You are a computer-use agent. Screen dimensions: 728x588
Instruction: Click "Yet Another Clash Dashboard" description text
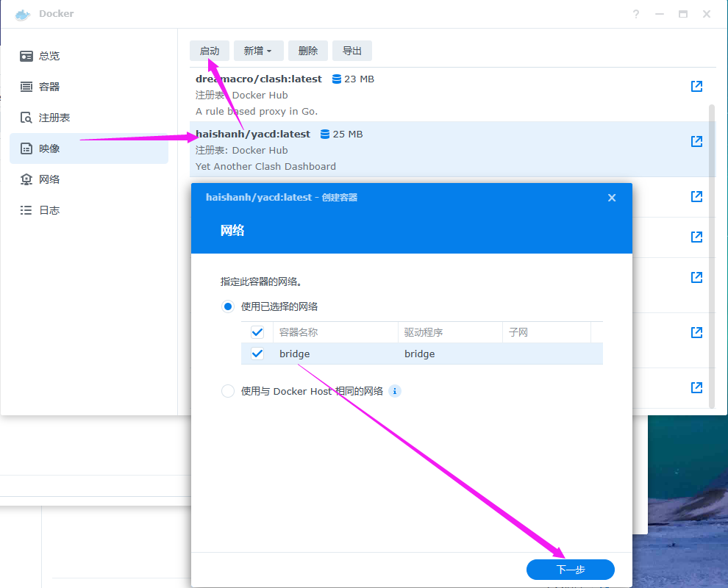click(265, 167)
